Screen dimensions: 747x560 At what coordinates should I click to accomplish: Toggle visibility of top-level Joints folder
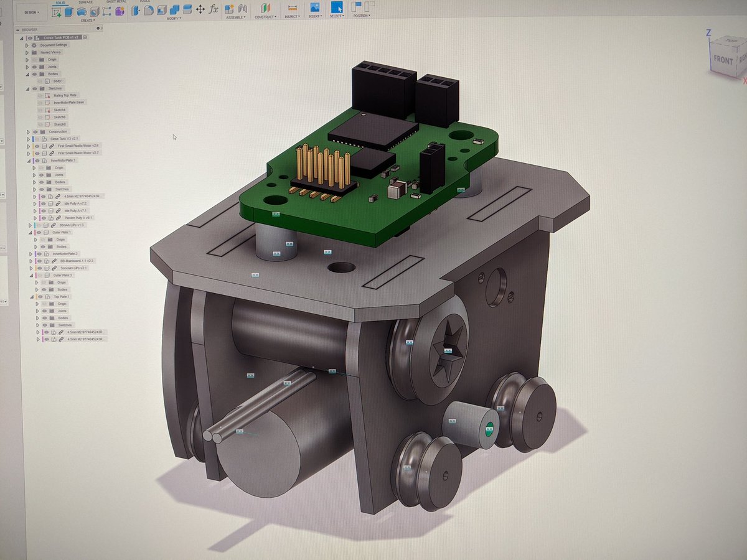(34, 67)
